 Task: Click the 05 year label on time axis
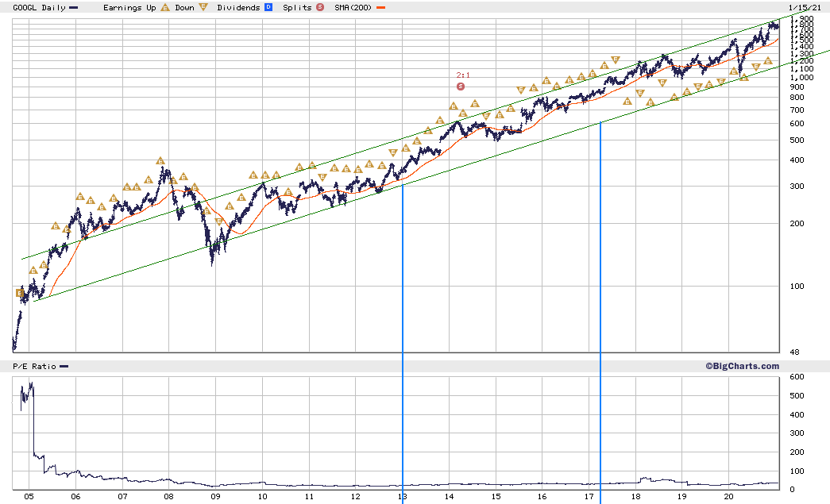pyautogui.click(x=29, y=496)
